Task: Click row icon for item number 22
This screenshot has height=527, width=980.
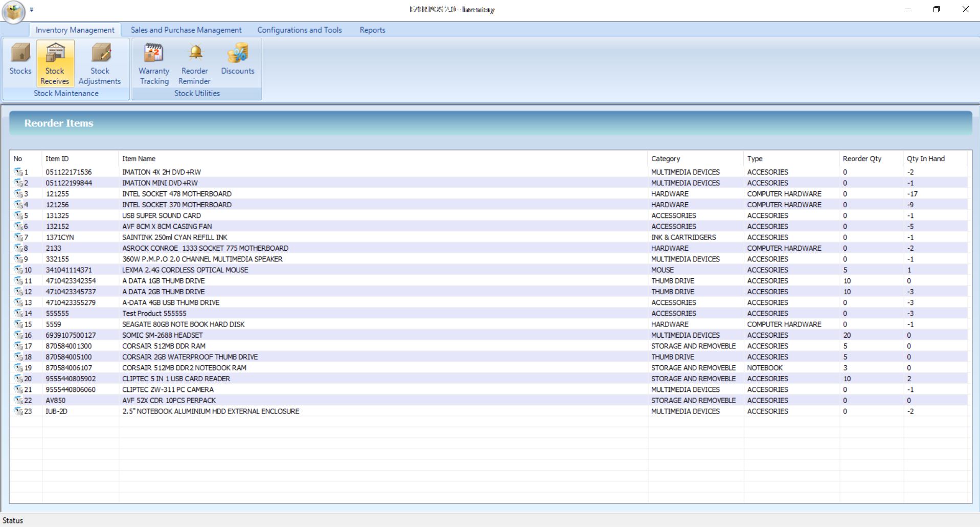Action: pyautogui.click(x=18, y=400)
